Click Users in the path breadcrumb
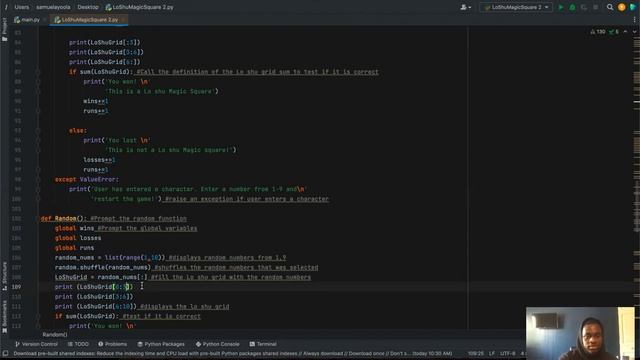Image resolution: width=640 pixels, height=360 pixels. point(22,7)
